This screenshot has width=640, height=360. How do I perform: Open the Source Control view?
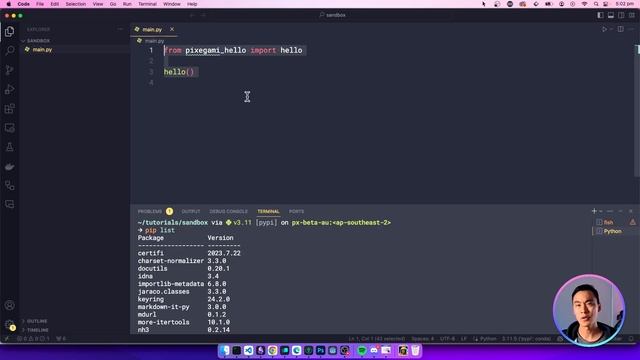click(x=10, y=70)
